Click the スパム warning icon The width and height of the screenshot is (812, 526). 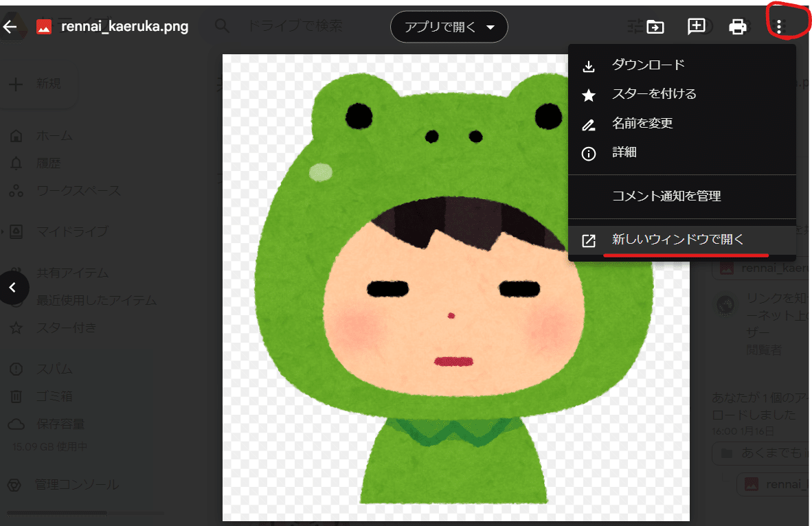point(16,369)
